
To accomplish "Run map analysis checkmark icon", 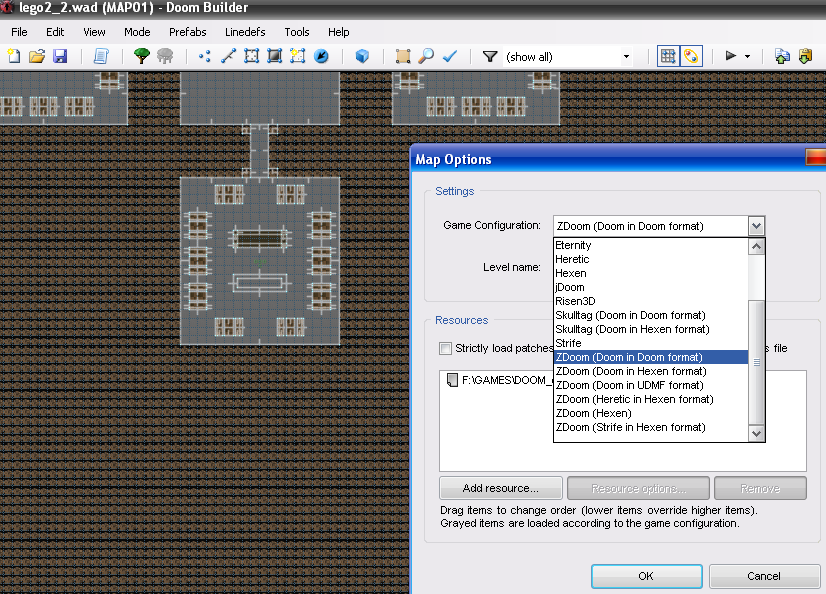I will 449,56.
